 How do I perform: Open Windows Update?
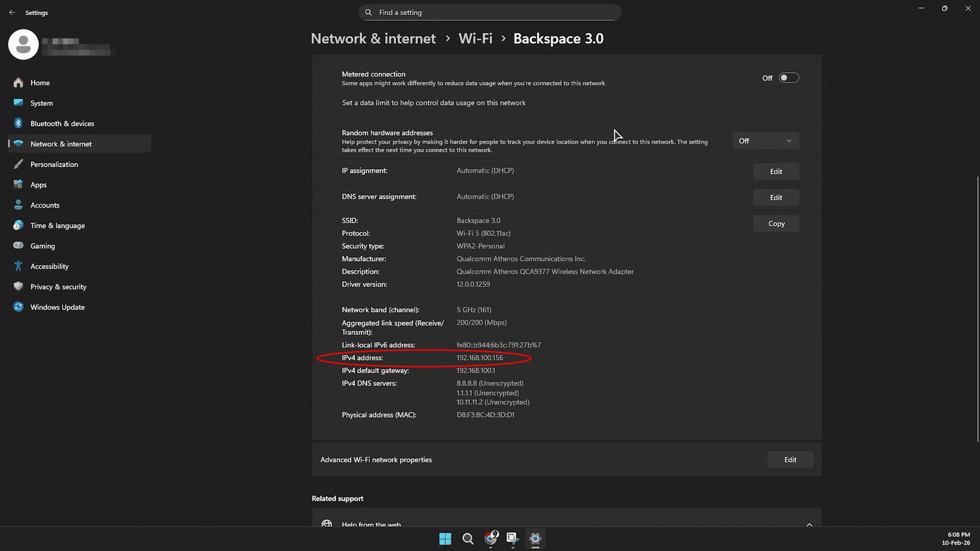(79, 307)
